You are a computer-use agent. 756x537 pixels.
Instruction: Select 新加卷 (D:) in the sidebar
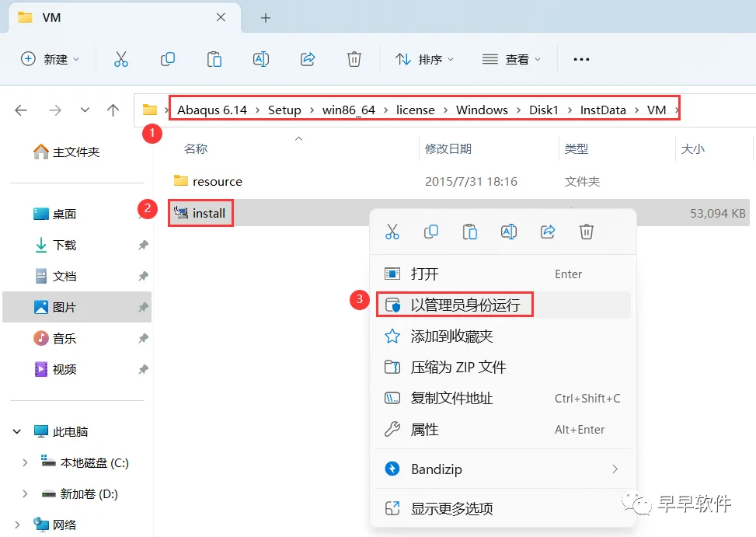pos(80,493)
